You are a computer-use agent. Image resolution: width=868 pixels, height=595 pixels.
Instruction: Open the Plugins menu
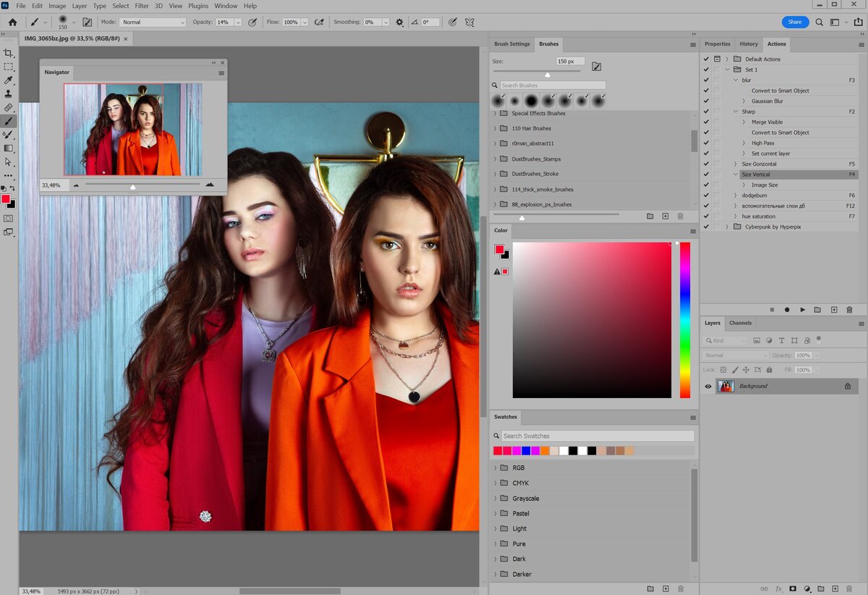tap(198, 6)
